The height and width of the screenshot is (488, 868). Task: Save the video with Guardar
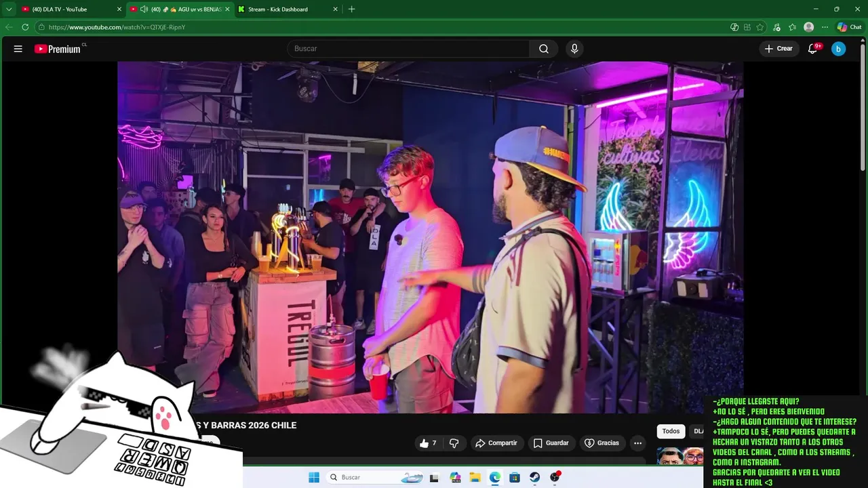point(551,443)
